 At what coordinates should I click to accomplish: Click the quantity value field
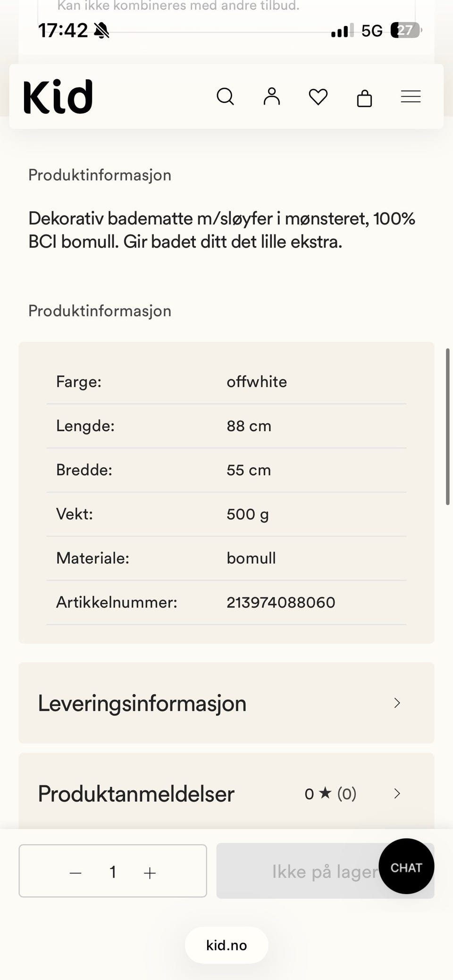[113, 872]
